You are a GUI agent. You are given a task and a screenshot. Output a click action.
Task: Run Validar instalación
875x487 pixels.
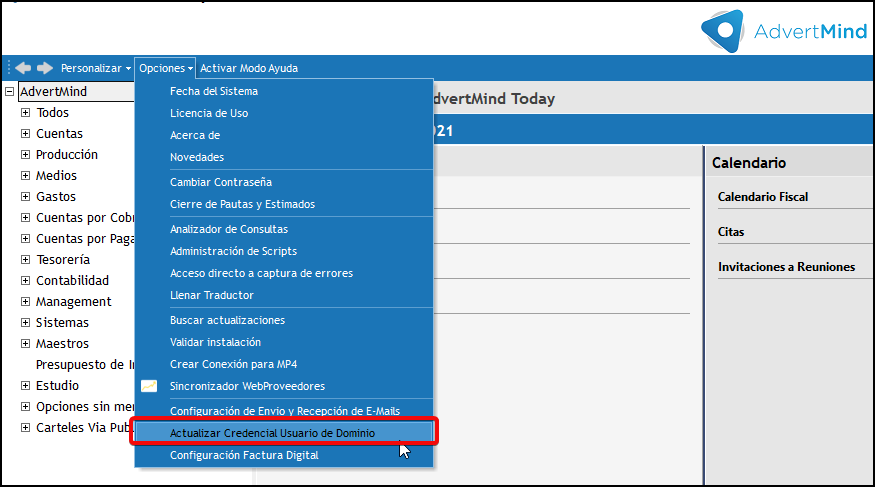[284, 342]
